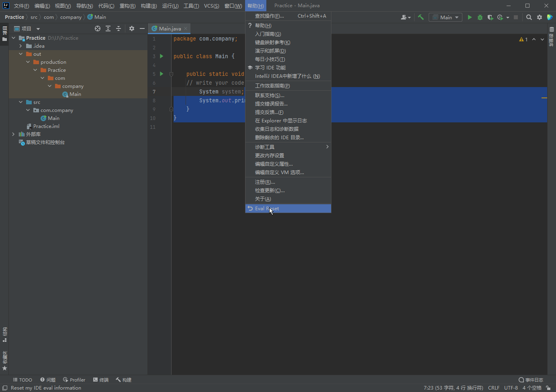Open the Main run configuration dropdown
The height and width of the screenshot is (392, 556).
(x=445, y=17)
